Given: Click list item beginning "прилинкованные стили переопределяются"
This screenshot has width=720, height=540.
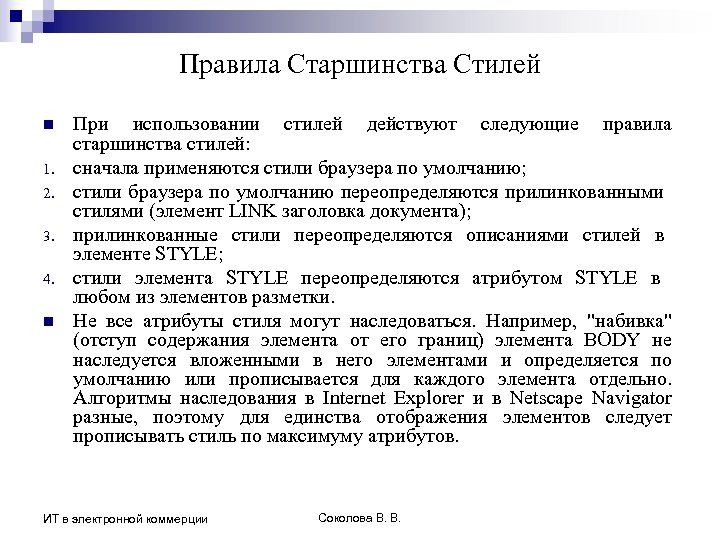Looking at the screenshot, I should (368, 244).
